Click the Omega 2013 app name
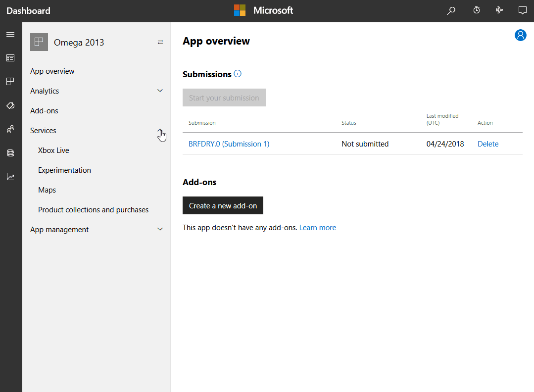 79,42
